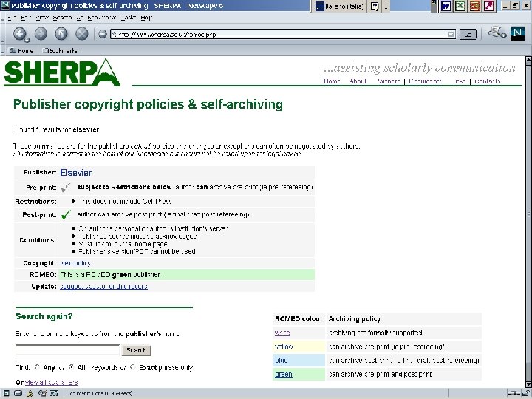Open the print icon in navigation toolbar

497,33
